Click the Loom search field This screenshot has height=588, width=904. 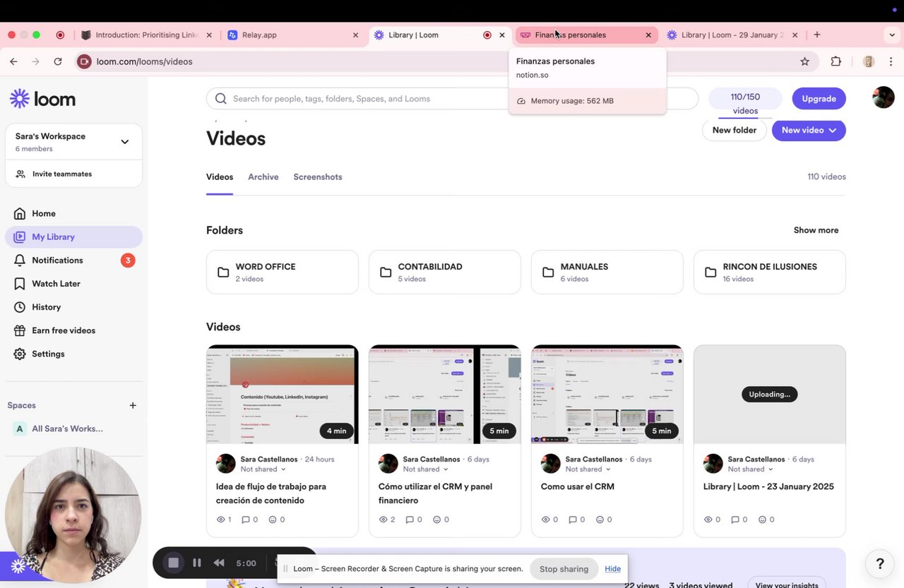(x=452, y=99)
